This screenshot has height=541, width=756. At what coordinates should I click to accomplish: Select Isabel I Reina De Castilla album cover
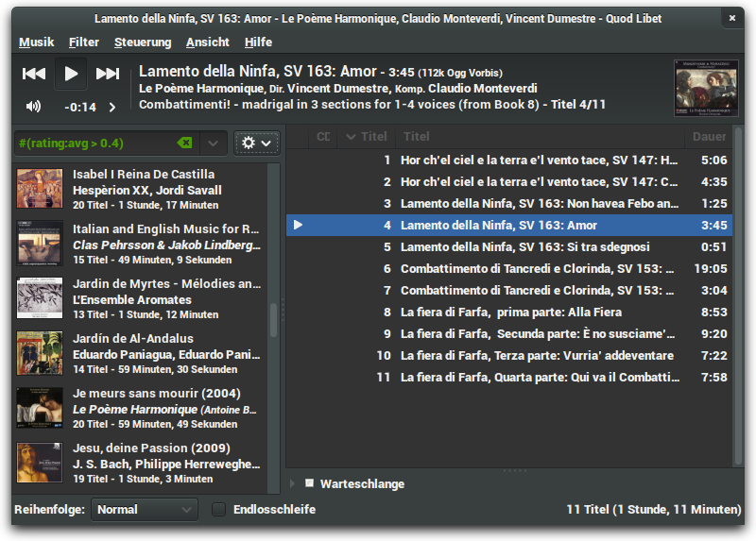point(40,189)
